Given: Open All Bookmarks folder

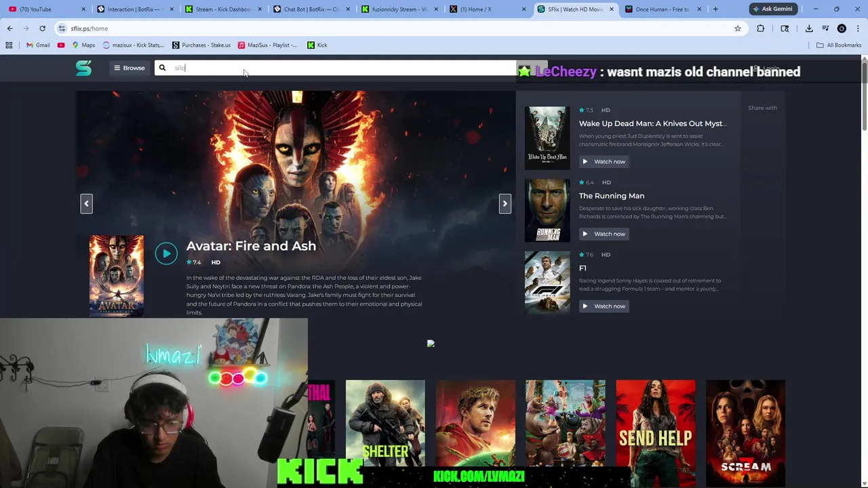Looking at the screenshot, I should point(839,45).
